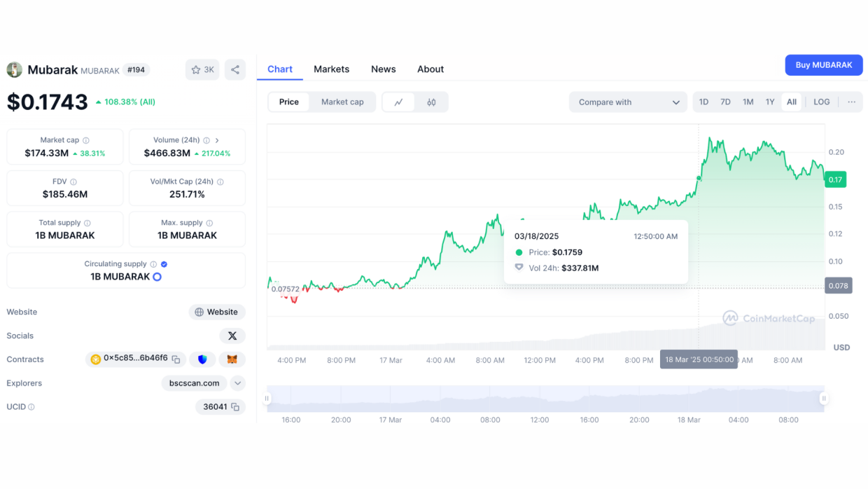
Task: Set chart range to 1Y
Action: click(x=770, y=102)
